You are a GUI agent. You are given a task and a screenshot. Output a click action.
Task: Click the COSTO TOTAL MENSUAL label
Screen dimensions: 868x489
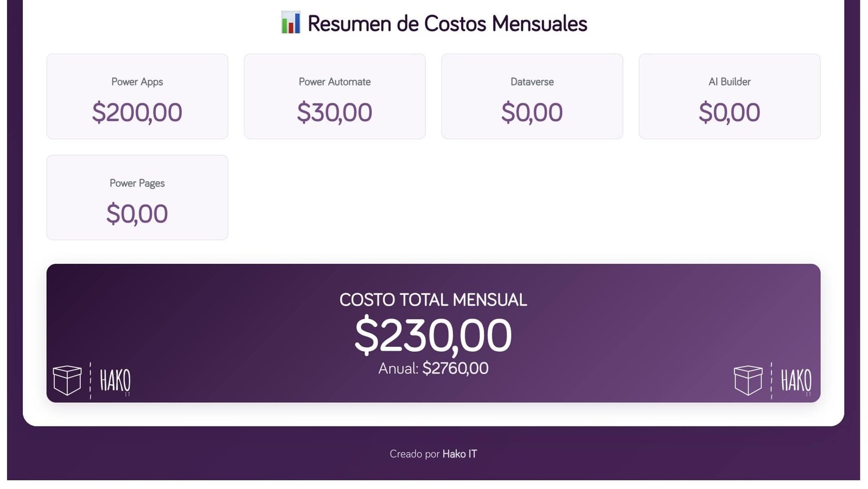click(x=433, y=300)
